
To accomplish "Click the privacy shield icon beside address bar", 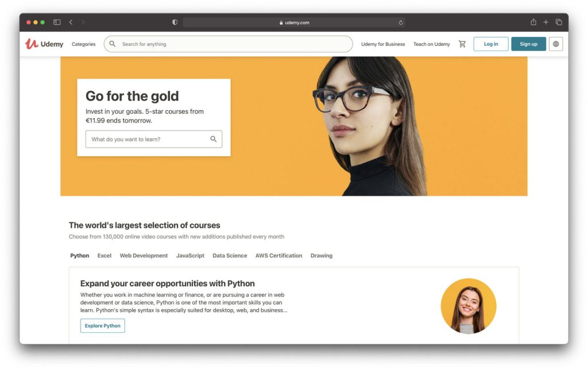I will (x=175, y=22).
